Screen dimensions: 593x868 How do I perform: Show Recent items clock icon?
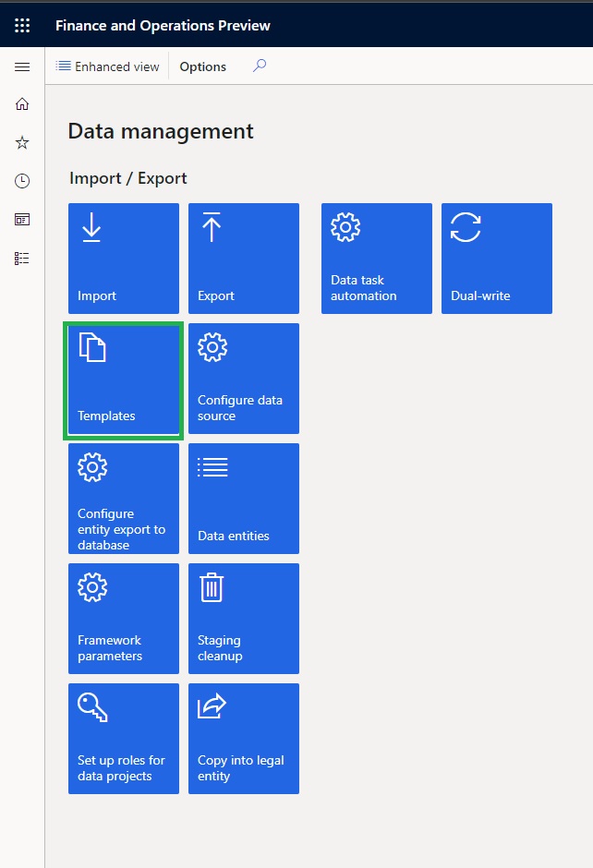pyautogui.click(x=22, y=182)
